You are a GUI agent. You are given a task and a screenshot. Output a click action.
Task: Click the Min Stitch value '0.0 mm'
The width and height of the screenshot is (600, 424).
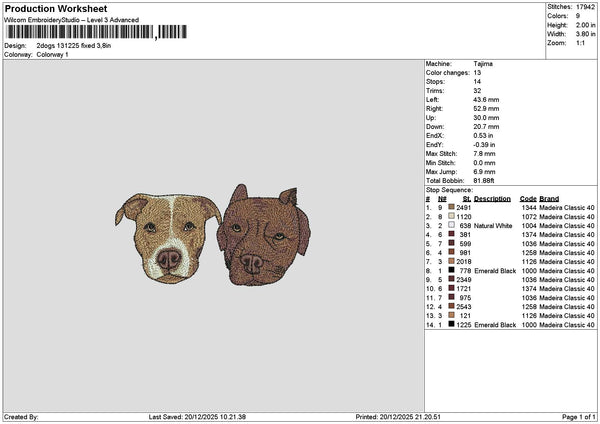(x=484, y=163)
